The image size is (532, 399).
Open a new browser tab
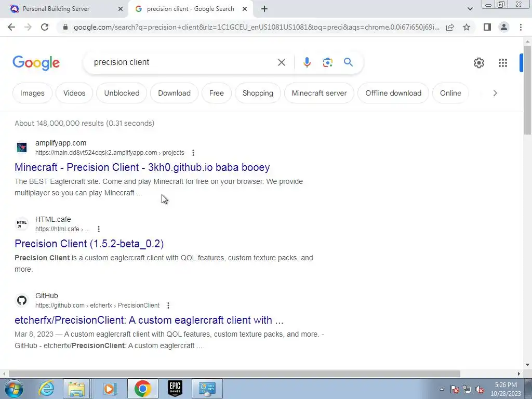click(264, 9)
